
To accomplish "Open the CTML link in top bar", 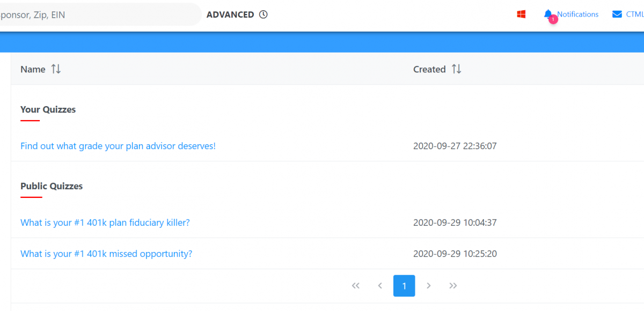I will (x=635, y=14).
